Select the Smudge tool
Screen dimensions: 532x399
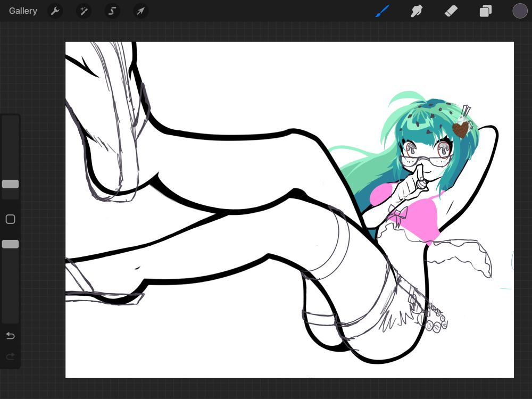pos(417,11)
